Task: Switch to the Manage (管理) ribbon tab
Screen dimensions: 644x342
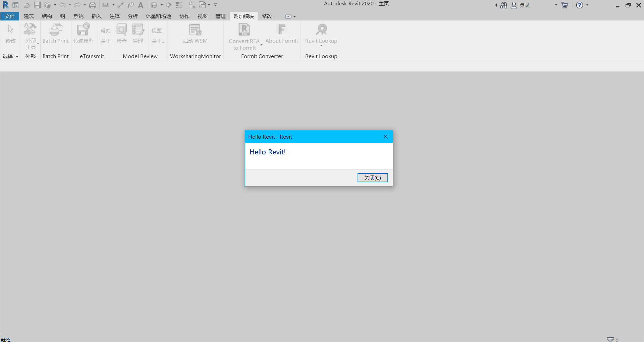Action: click(x=220, y=16)
